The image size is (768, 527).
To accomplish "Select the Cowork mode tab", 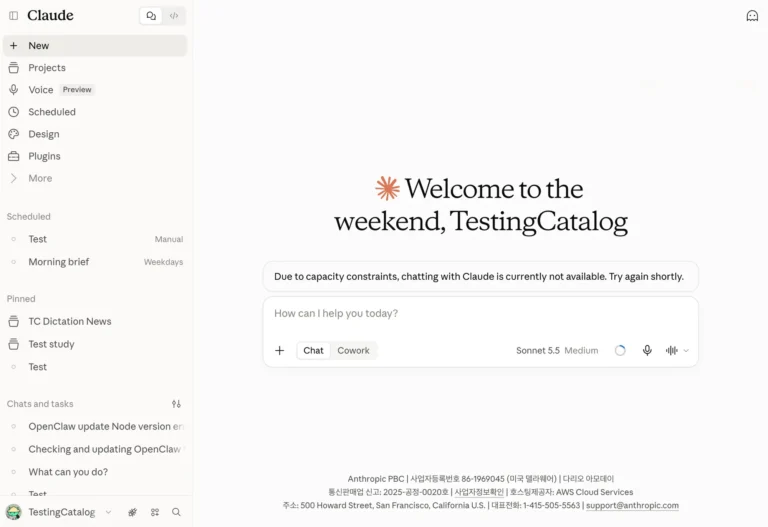I will point(353,350).
